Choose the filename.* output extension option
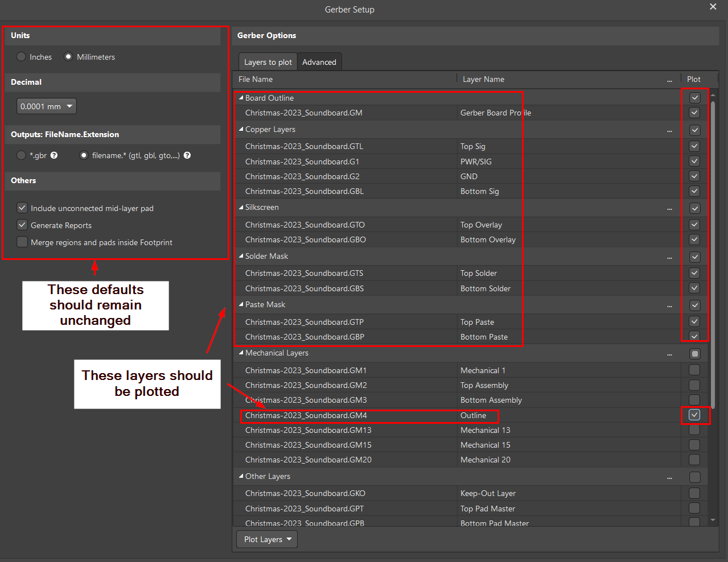728x562 pixels. pos(84,155)
